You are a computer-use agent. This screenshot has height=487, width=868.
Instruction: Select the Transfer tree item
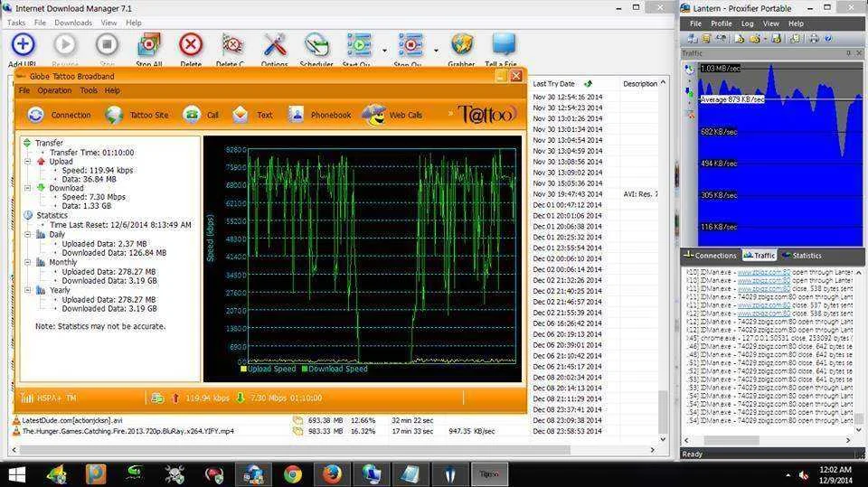49,143
